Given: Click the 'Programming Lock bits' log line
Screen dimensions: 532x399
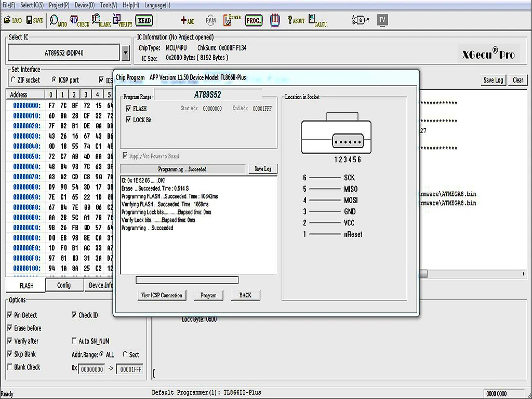Looking at the screenshot, I should tap(166, 212).
